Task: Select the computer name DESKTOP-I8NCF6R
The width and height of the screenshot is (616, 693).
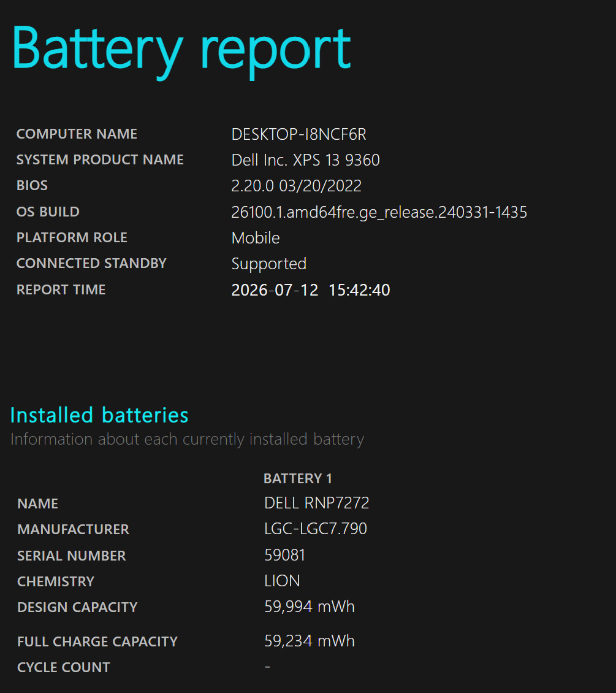Action: [x=299, y=134]
